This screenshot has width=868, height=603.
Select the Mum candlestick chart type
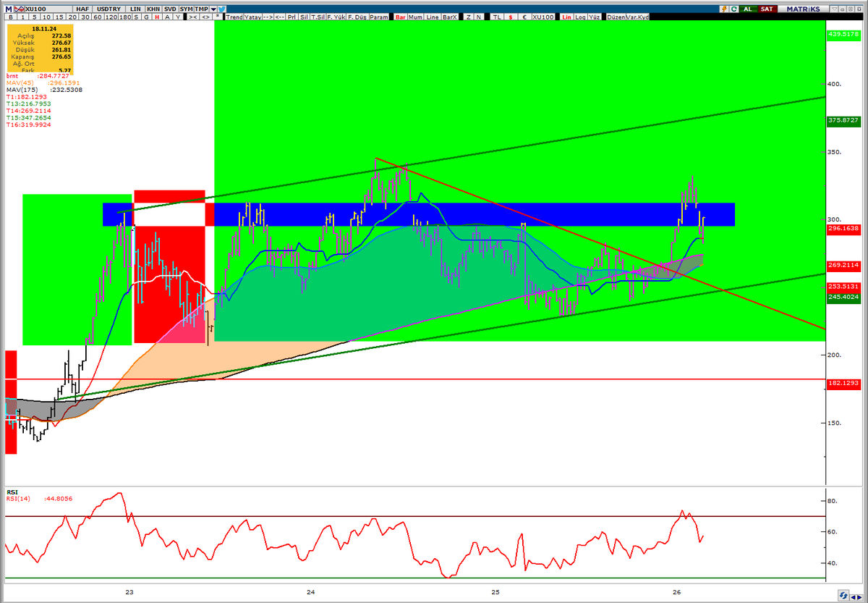point(415,17)
